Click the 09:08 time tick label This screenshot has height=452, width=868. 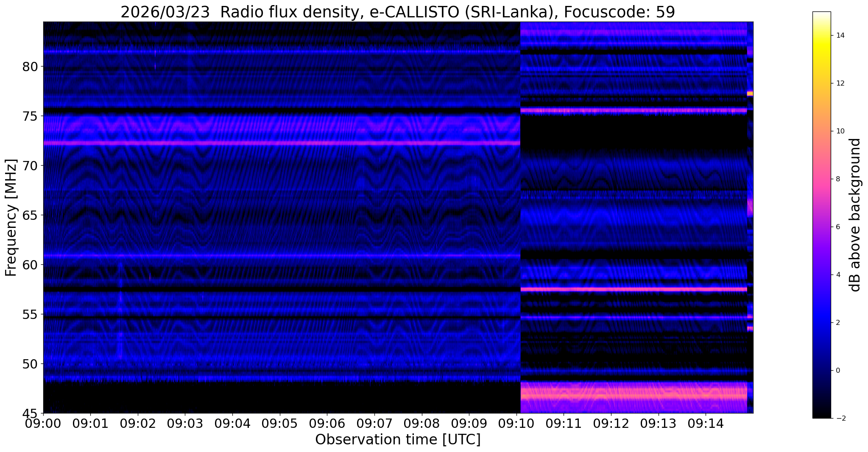click(421, 423)
